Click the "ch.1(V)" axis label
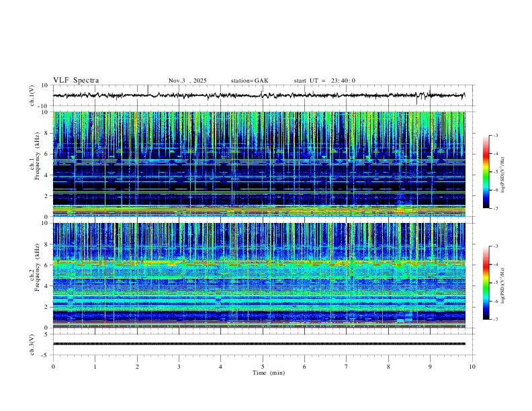Screen dimensions: 532x411 [x=32, y=95]
